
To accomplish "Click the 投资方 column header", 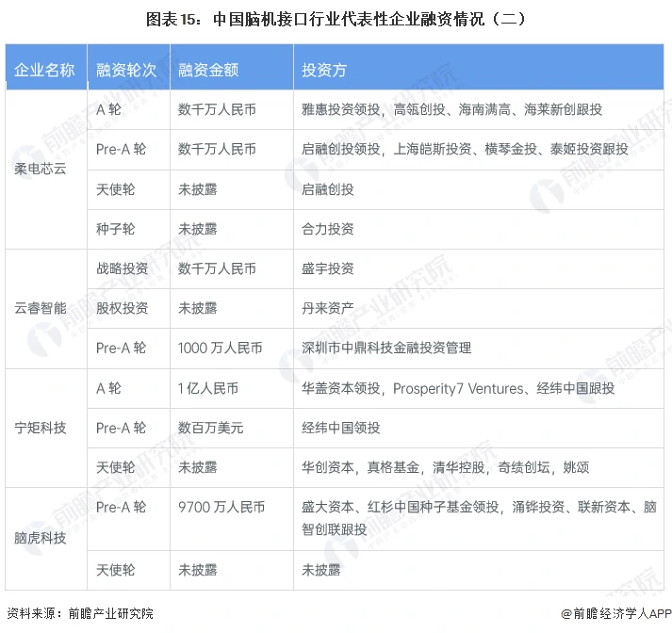I will pyautogui.click(x=323, y=71).
